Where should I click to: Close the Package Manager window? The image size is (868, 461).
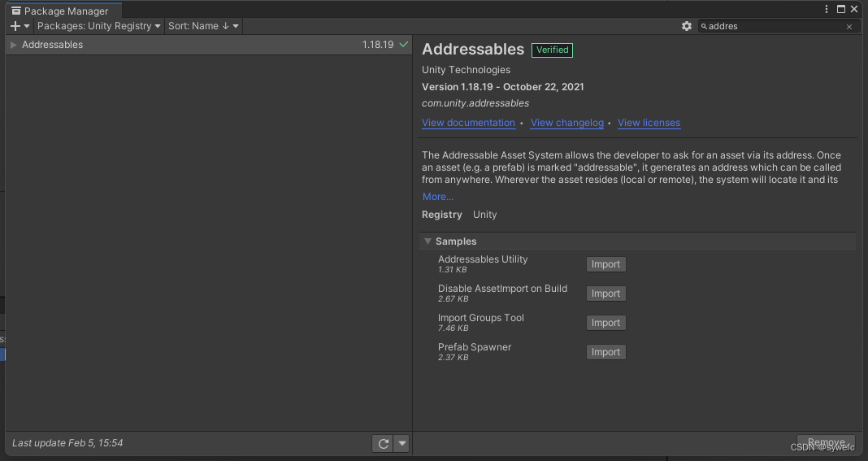(854, 9)
